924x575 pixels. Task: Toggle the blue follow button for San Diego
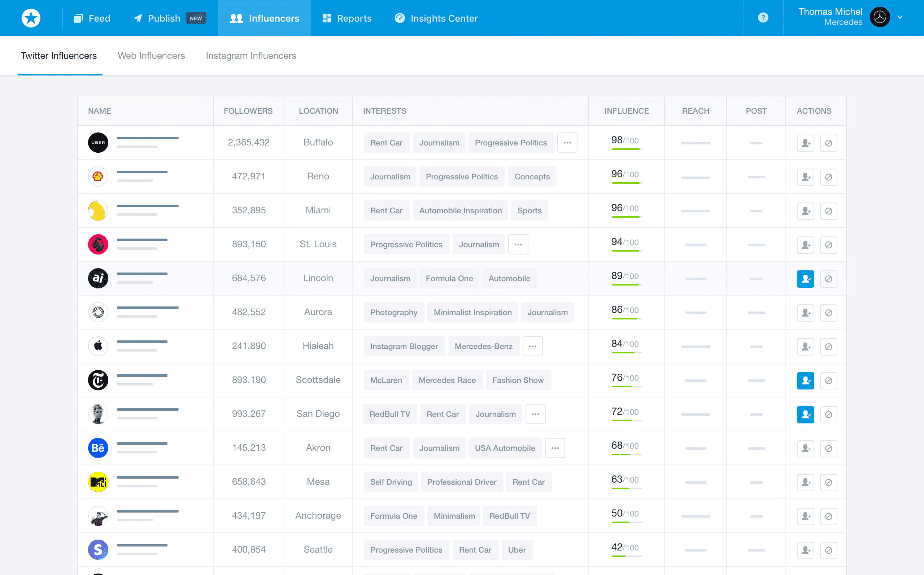tap(805, 414)
